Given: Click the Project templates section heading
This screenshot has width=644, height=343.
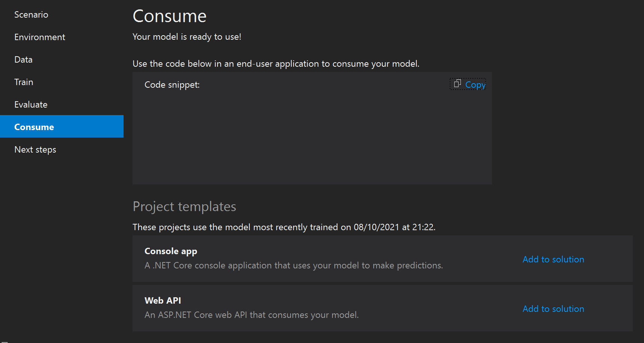Looking at the screenshot, I should pos(184,206).
